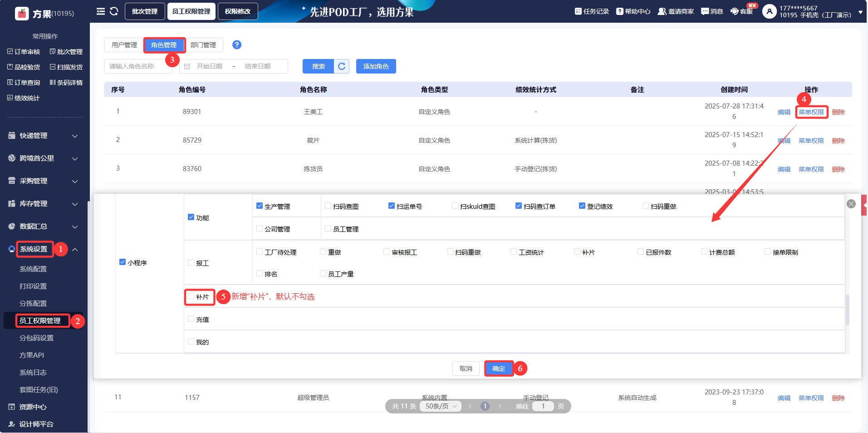Switch to the 用户管理 tab
This screenshot has width=868, height=433.
(x=124, y=45)
